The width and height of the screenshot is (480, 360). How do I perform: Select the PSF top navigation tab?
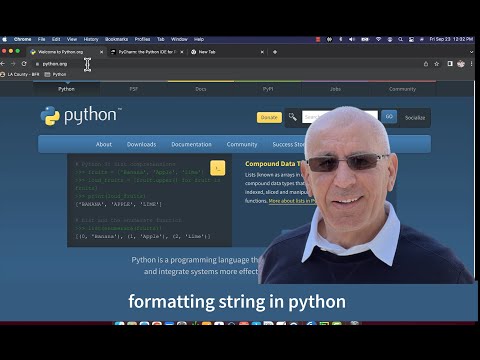133,89
